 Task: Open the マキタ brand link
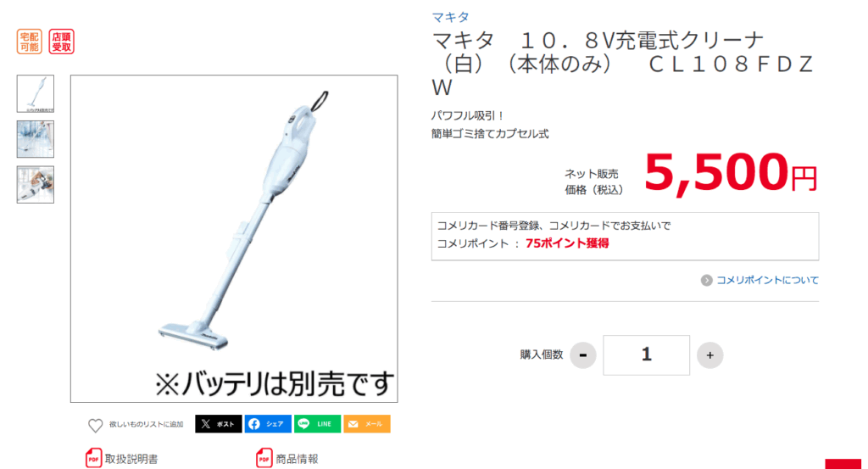(x=451, y=17)
